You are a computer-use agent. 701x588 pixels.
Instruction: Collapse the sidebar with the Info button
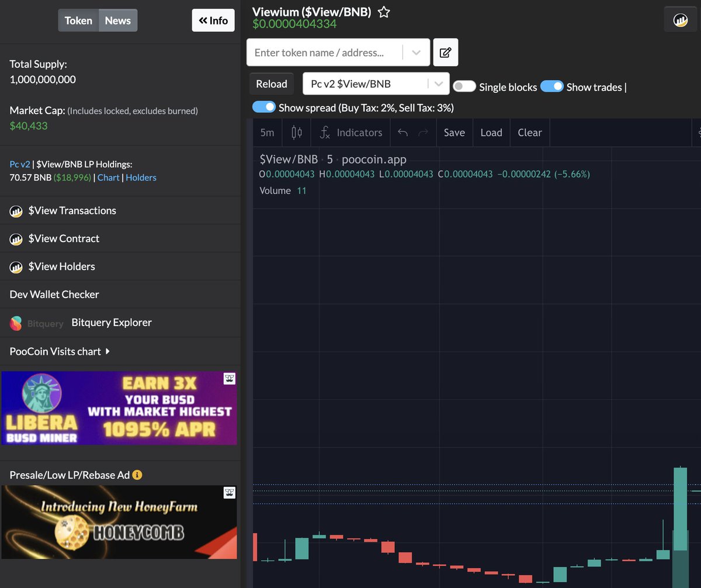coord(213,20)
